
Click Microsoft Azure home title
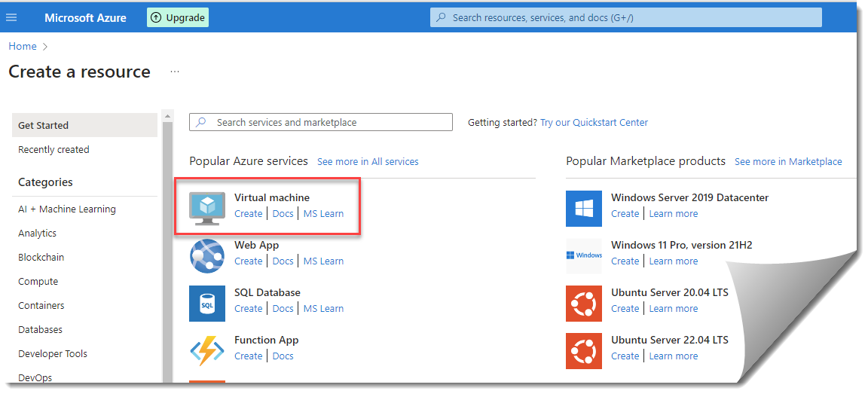(85, 18)
